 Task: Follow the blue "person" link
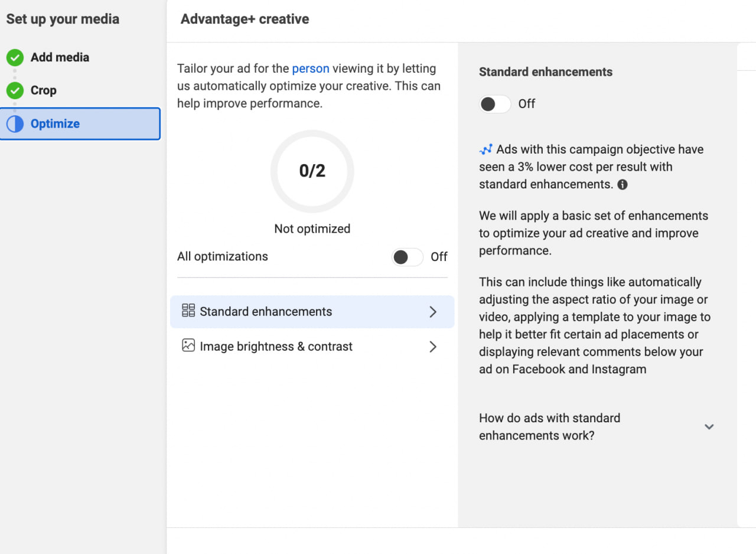click(x=311, y=69)
